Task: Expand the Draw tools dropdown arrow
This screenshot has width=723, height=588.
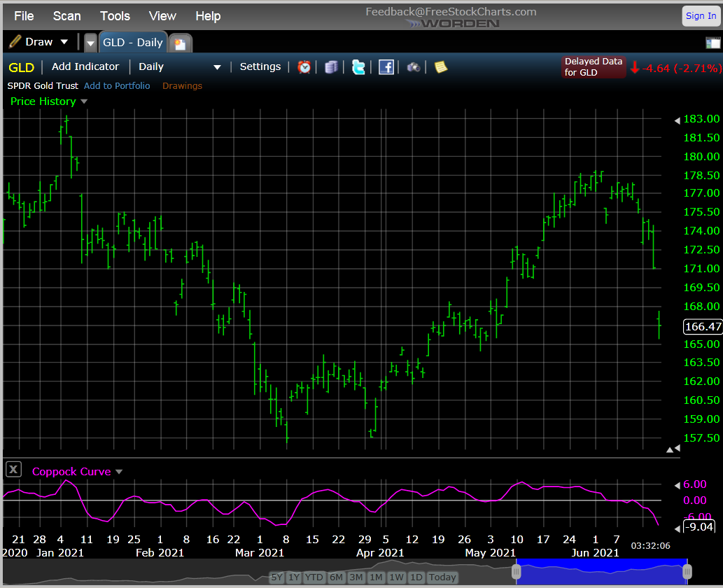Action: (64, 42)
